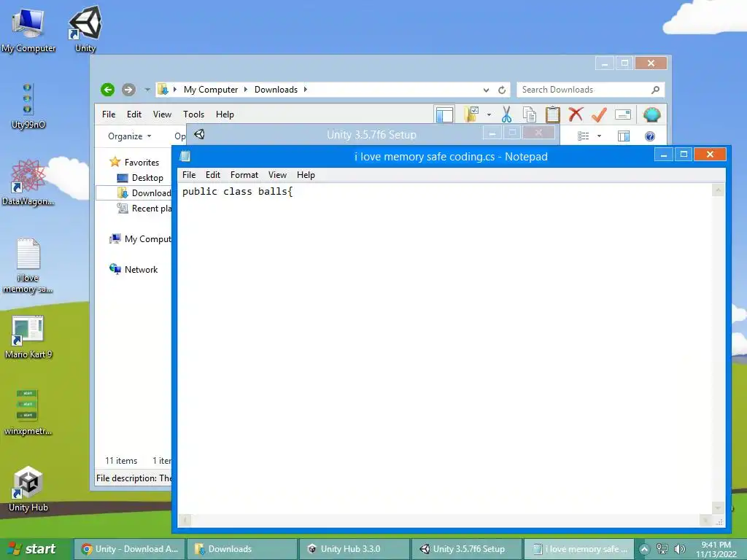The height and width of the screenshot is (560, 747).
Task: Click the red X Delete icon
Action: pos(576,114)
